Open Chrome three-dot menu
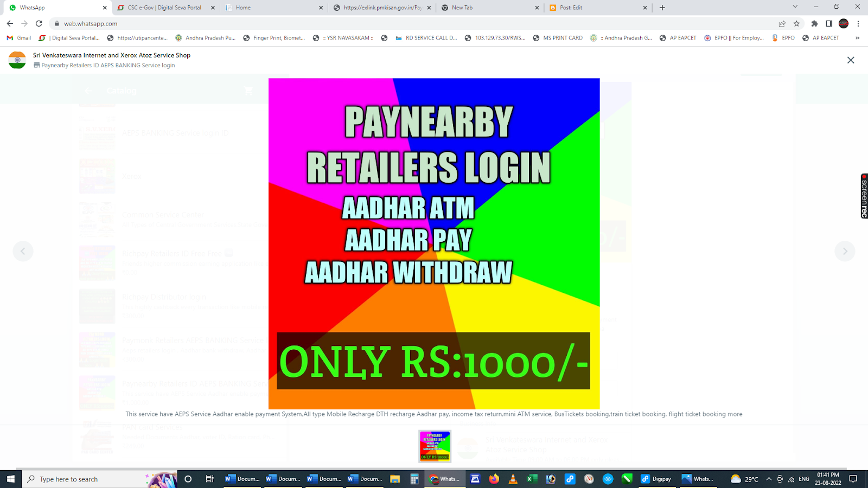The image size is (868, 488). (858, 23)
